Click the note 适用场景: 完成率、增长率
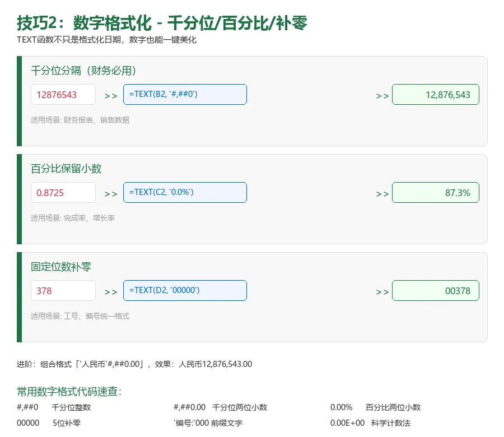 point(73,218)
